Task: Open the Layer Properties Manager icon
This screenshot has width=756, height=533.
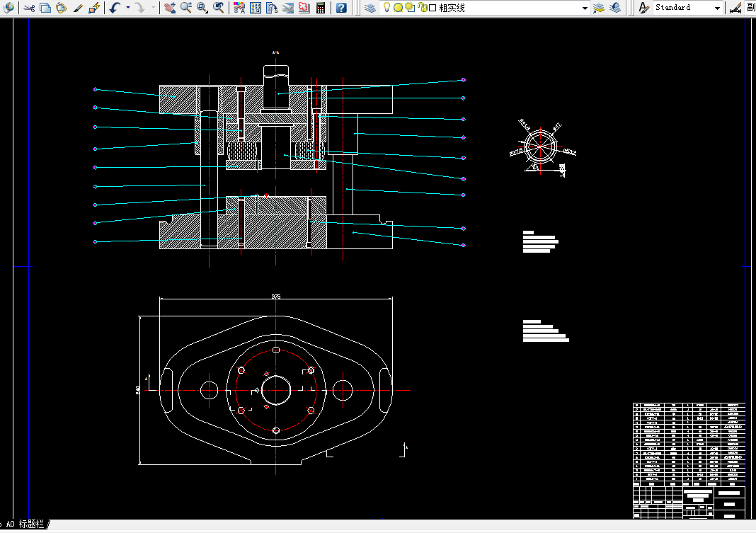Action: tap(370, 8)
